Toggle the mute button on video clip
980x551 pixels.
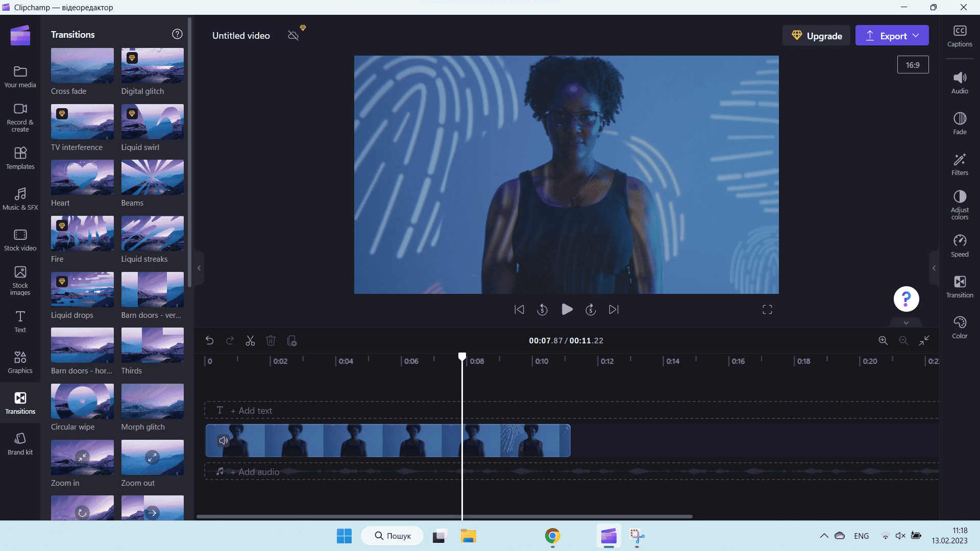coord(223,441)
